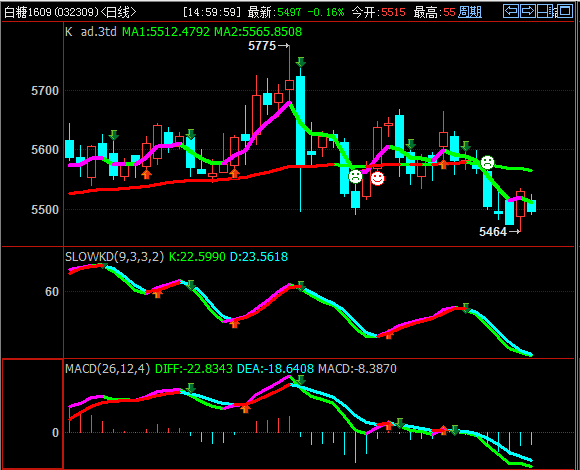Click the 白糖1609 (032309) contract title
The height and width of the screenshot is (470, 580).
tap(51, 12)
